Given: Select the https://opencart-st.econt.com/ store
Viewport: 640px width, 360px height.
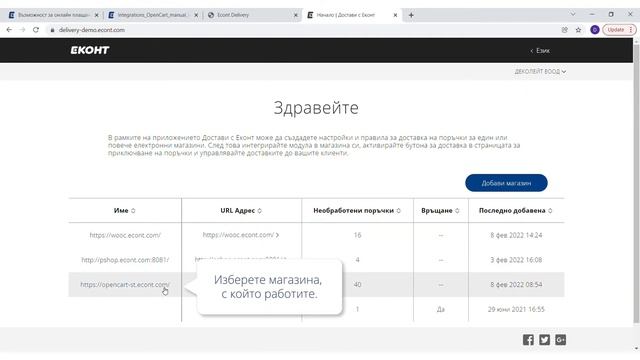Looking at the screenshot, I should 125,284.
